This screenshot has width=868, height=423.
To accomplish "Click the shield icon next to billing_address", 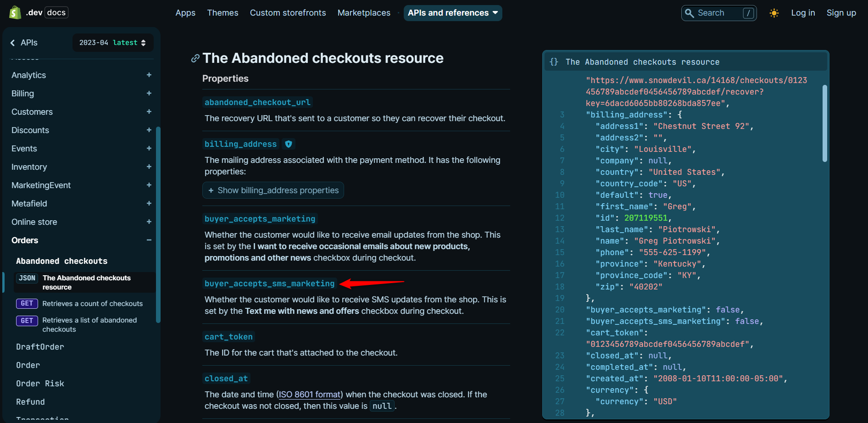I will point(289,144).
